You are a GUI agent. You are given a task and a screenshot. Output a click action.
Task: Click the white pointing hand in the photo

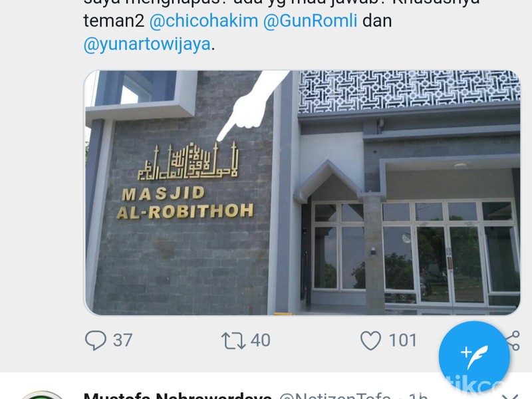pyautogui.click(x=253, y=105)
